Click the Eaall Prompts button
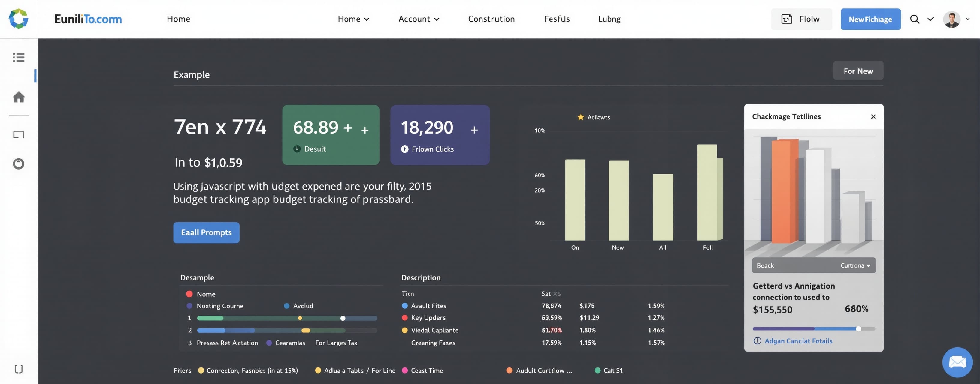Viewport: 980px width, 384px height. (206, 232)
